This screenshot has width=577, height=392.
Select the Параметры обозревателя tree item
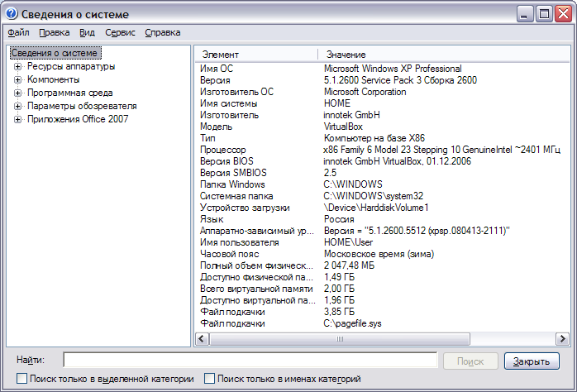[x=82, y=107]
